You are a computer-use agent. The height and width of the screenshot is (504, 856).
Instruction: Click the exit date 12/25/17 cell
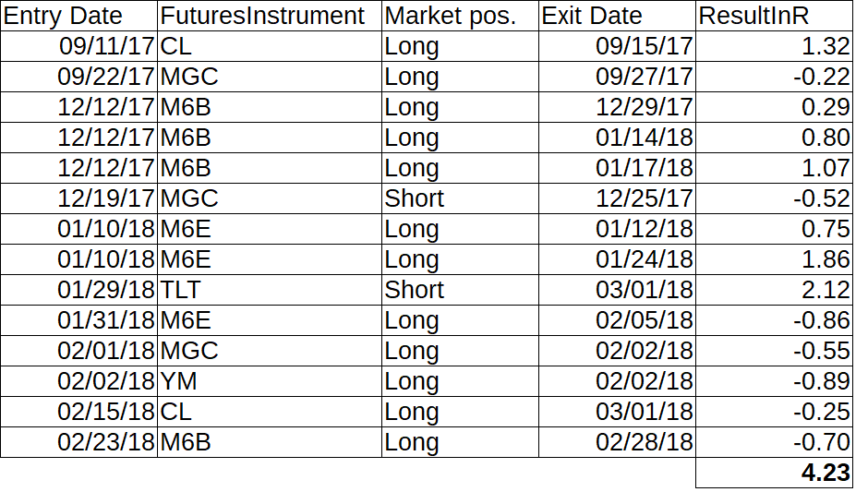[x=617, y=198]
